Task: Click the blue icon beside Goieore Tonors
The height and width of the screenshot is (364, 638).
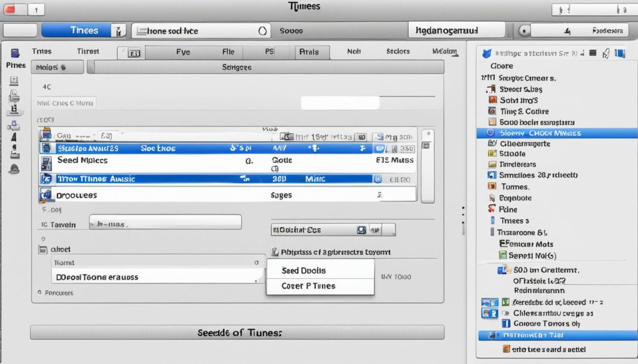Action: (x=506, y=324)
